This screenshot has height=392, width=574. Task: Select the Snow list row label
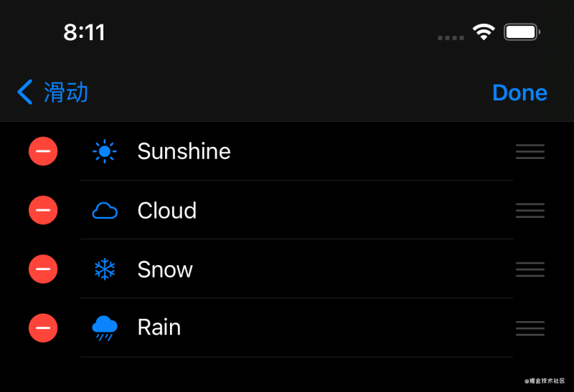point(165,269)
